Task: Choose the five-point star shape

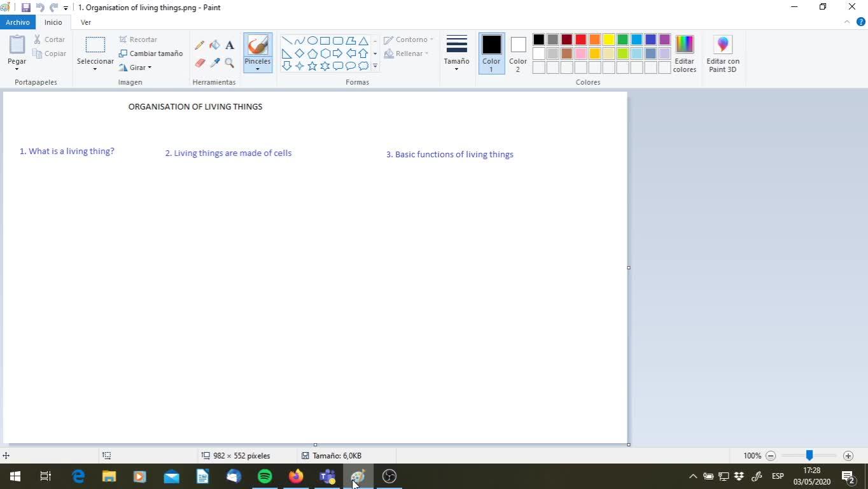Action: pos(312,66)
